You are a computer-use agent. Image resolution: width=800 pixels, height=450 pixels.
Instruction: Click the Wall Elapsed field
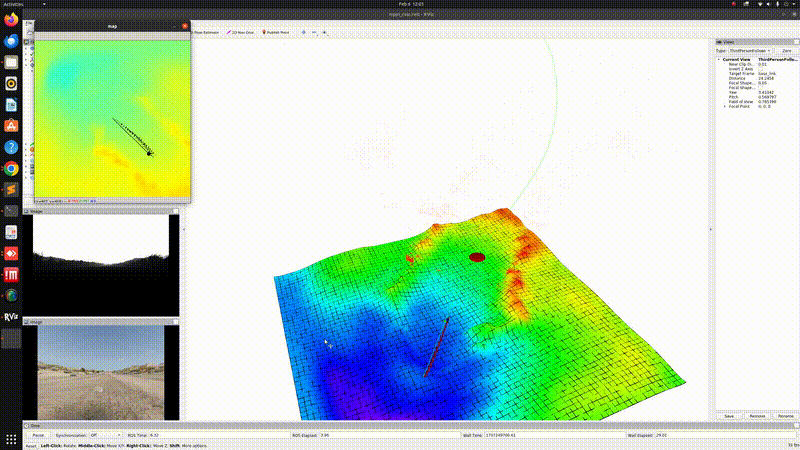point(724,435)
